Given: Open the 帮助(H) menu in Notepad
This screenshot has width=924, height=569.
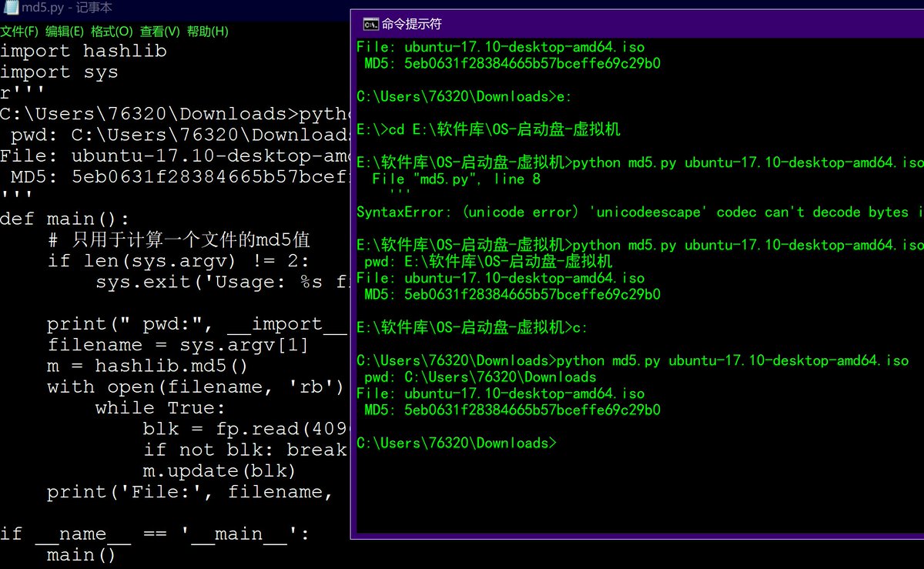Looking at the screenshot, I should (x=207, y=32).
